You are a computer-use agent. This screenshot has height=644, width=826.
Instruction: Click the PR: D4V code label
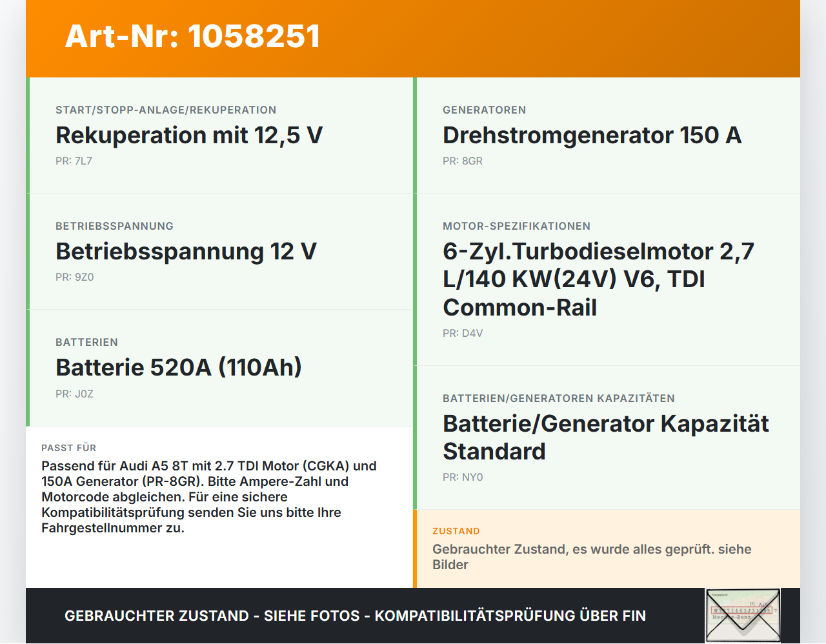(x=463, y=334)
